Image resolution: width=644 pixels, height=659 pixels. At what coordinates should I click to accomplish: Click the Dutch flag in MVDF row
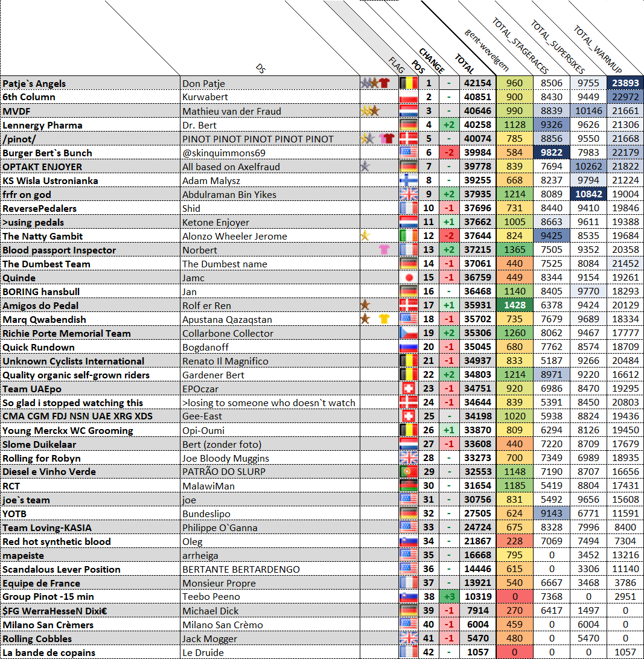[409, 110]
